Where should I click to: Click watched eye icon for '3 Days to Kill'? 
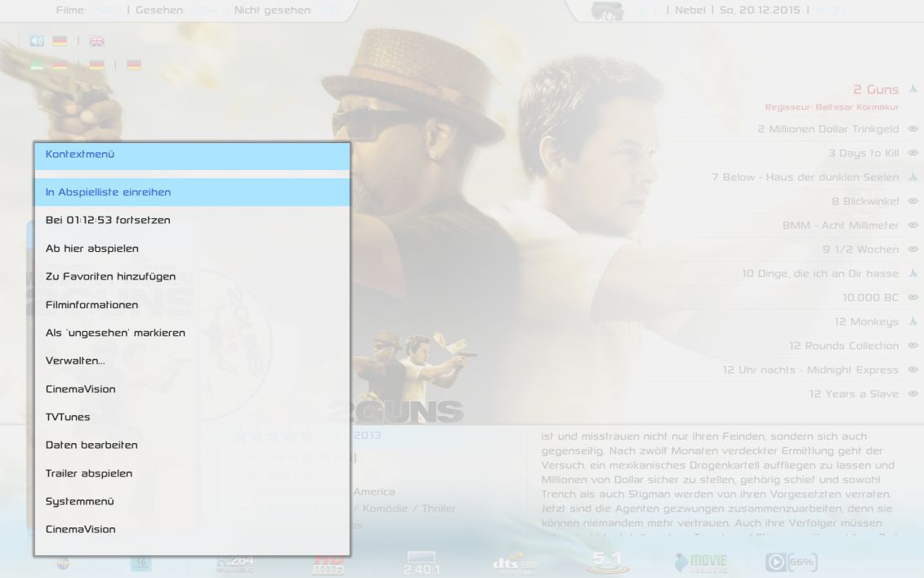[913, 153]
